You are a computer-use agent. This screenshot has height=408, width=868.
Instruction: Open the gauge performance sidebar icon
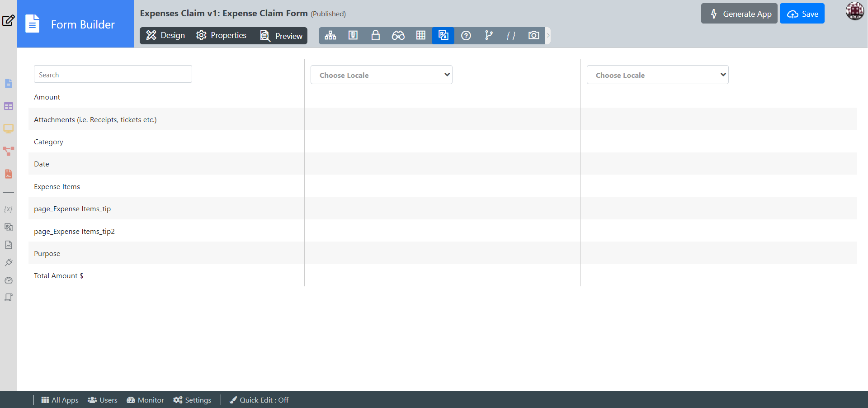9,280
